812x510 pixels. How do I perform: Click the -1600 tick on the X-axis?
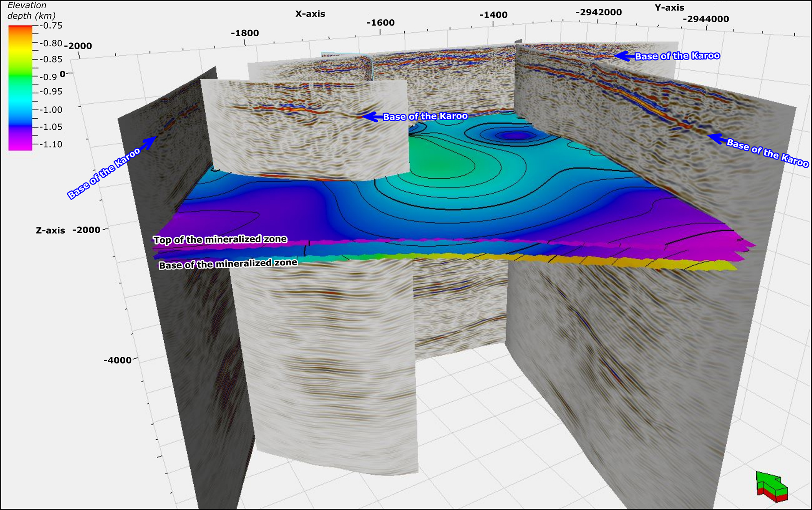[380, 23]
